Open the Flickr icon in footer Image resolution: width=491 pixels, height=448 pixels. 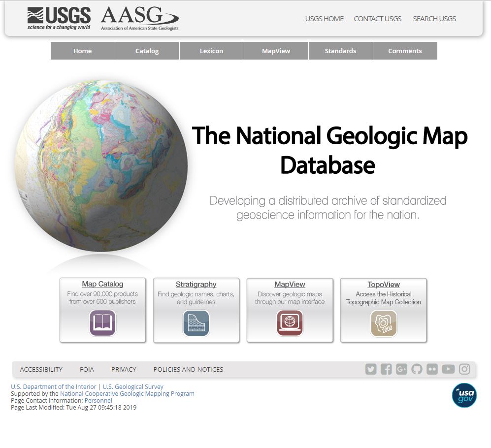(x=432, y=369)
